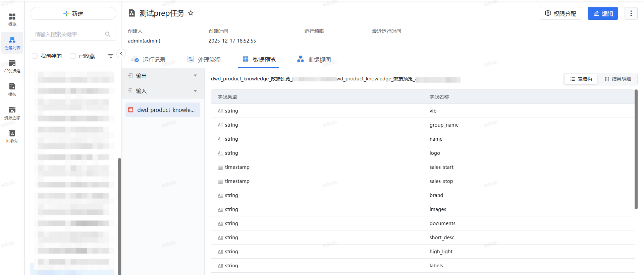Click the admin(admin) creator value

(144, 41)
